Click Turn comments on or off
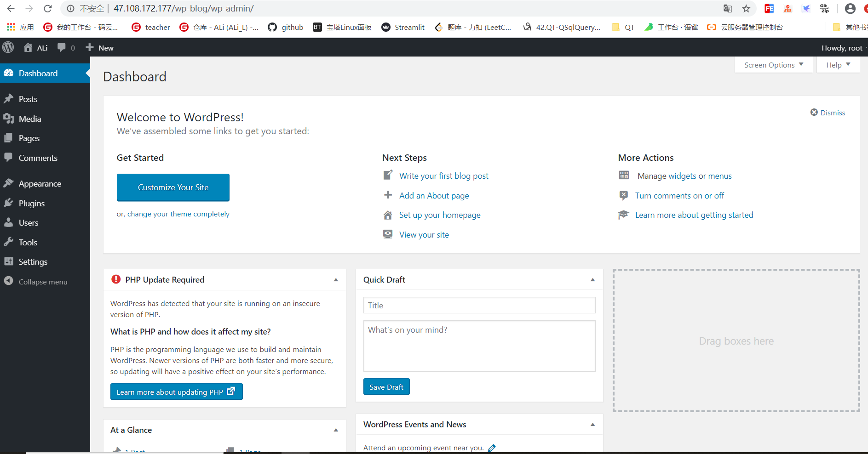Viewport: 868px width, 454px height. 679,195
